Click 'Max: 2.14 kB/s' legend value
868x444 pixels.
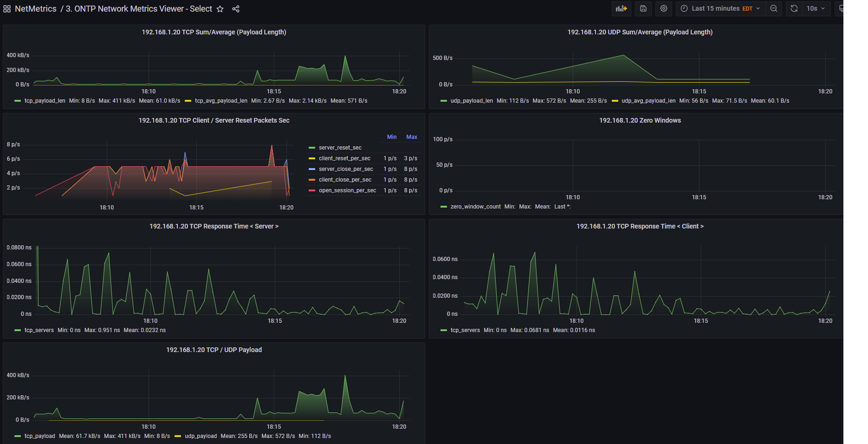(308, 101)
